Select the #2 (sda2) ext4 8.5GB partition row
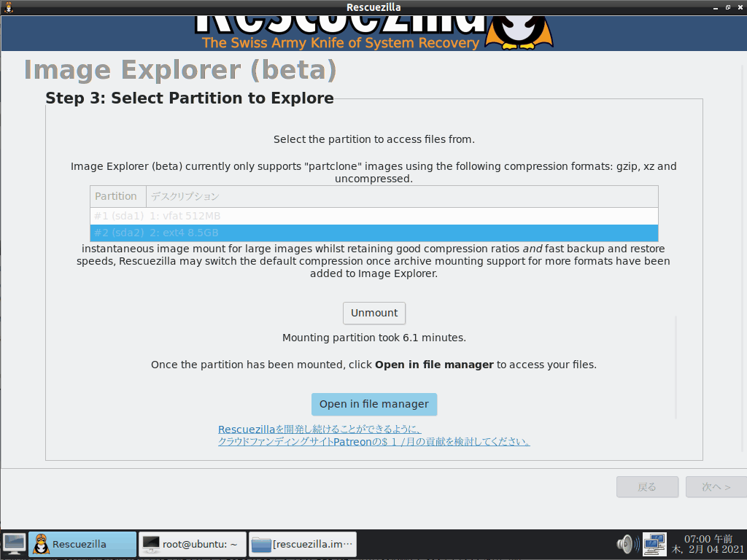Screen dimensions: 747x560 [x=374, y=233]
